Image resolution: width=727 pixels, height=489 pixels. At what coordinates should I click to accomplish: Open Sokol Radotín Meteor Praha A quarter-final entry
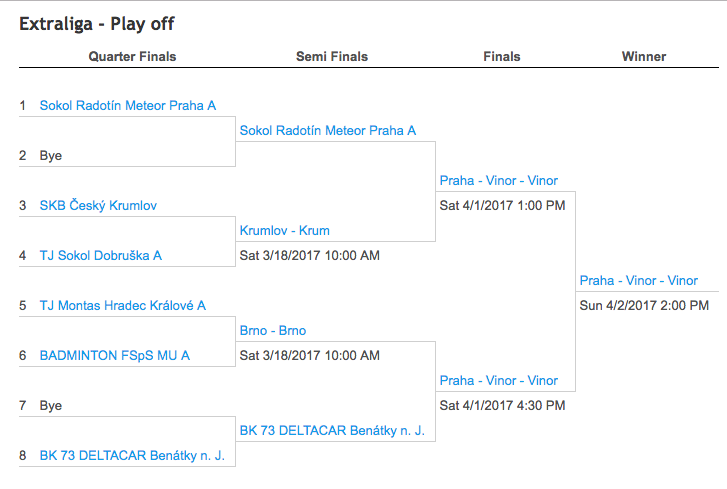click(128, 106)
